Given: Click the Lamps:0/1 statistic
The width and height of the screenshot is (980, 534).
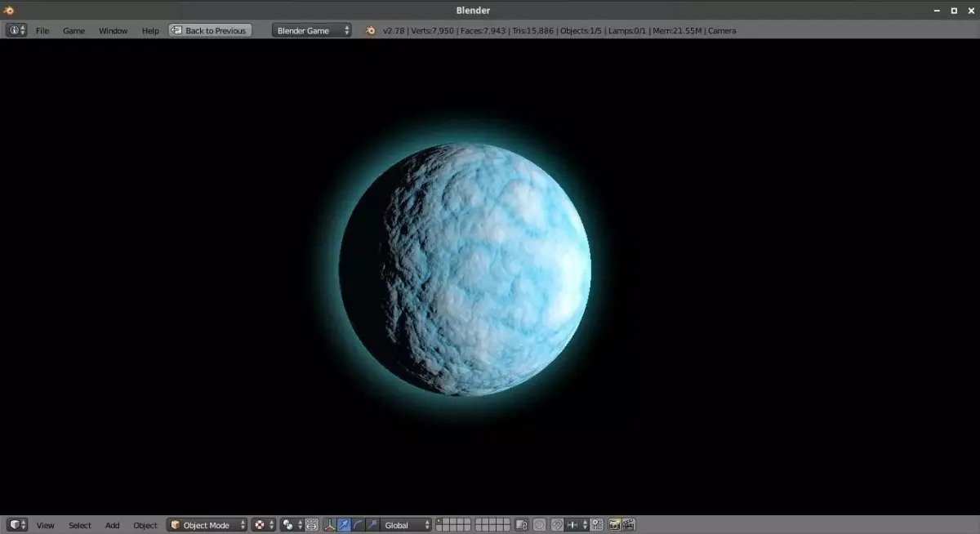Looking at the screenshot, I should 627,31.
